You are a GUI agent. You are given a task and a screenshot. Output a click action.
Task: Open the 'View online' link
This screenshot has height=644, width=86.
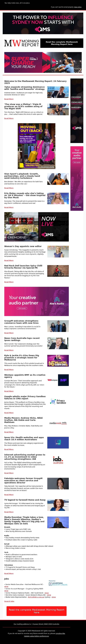tap(78, 7)
